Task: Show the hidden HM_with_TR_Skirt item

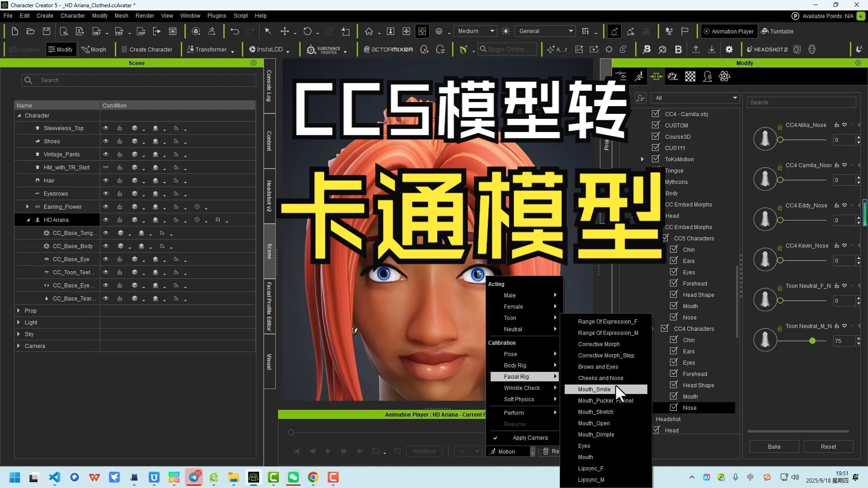Action: pos(106,168)
